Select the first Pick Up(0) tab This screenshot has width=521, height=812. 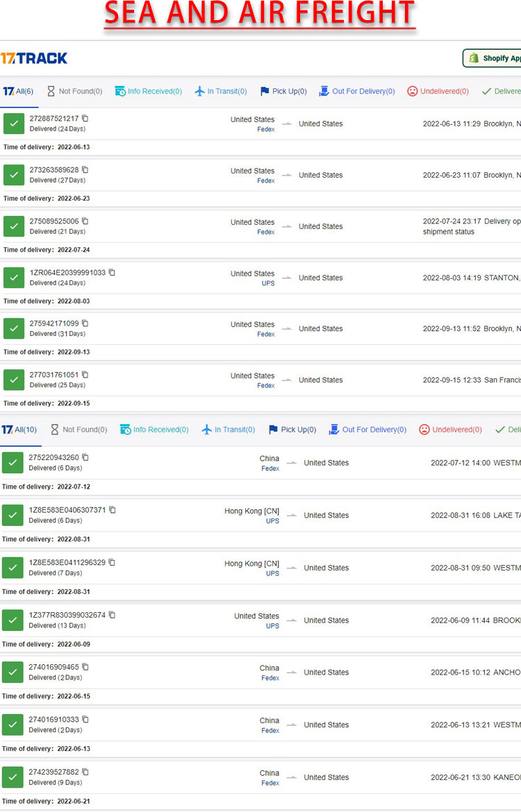tap(283, 91)
